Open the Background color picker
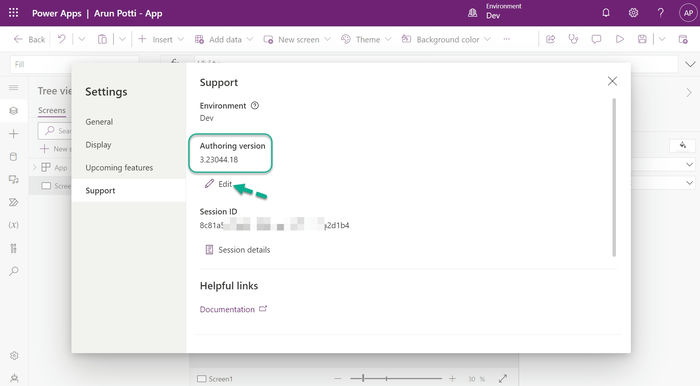 coord(446,39)
